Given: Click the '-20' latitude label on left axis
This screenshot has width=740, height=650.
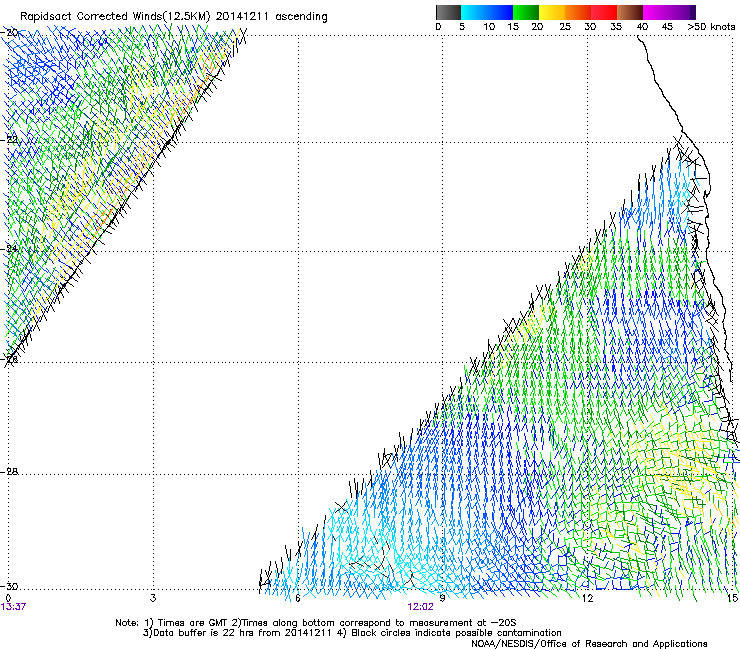Looking at the screenshot, I should coord(9,33).
